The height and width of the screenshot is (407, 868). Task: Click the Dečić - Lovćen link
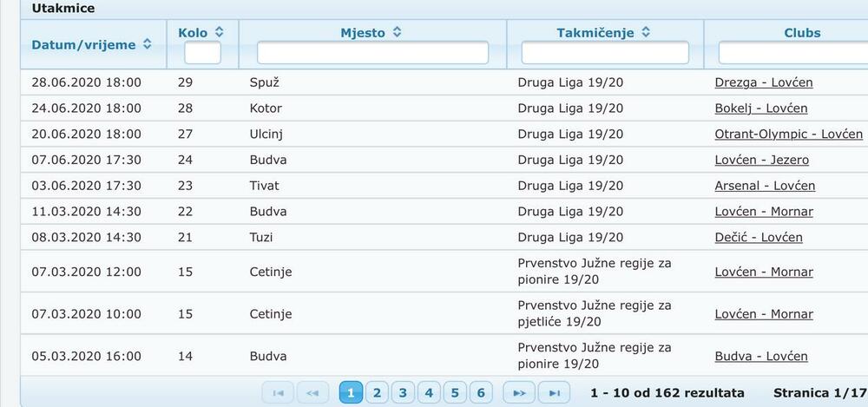758,237
